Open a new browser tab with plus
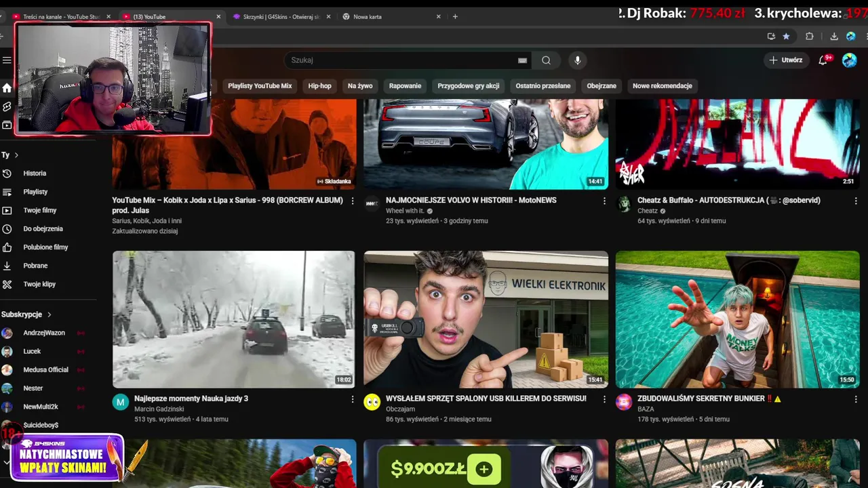 click(455, 17)
